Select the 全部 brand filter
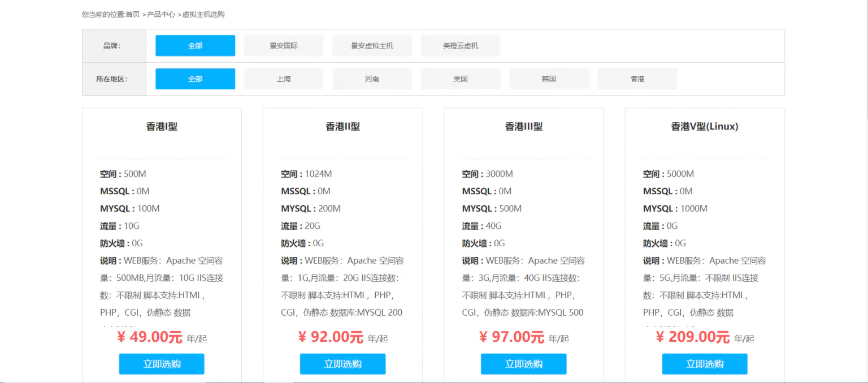868x383 pixels. [195, 46]
